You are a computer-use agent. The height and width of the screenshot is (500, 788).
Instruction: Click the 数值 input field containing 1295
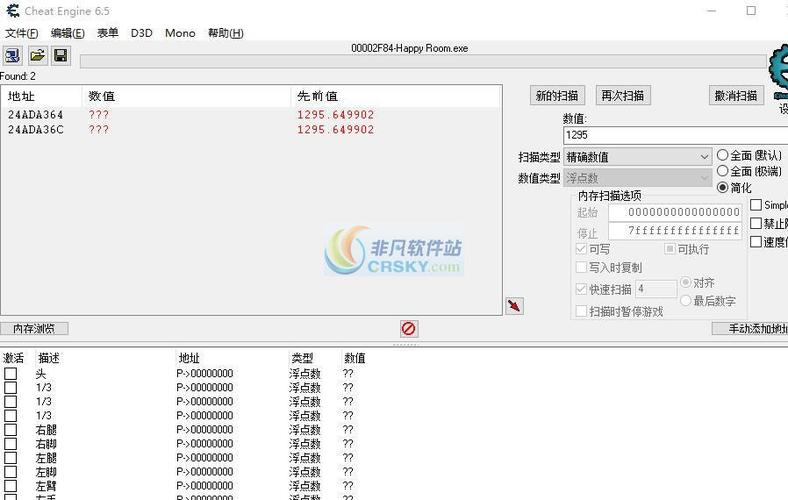click(675, 135)
